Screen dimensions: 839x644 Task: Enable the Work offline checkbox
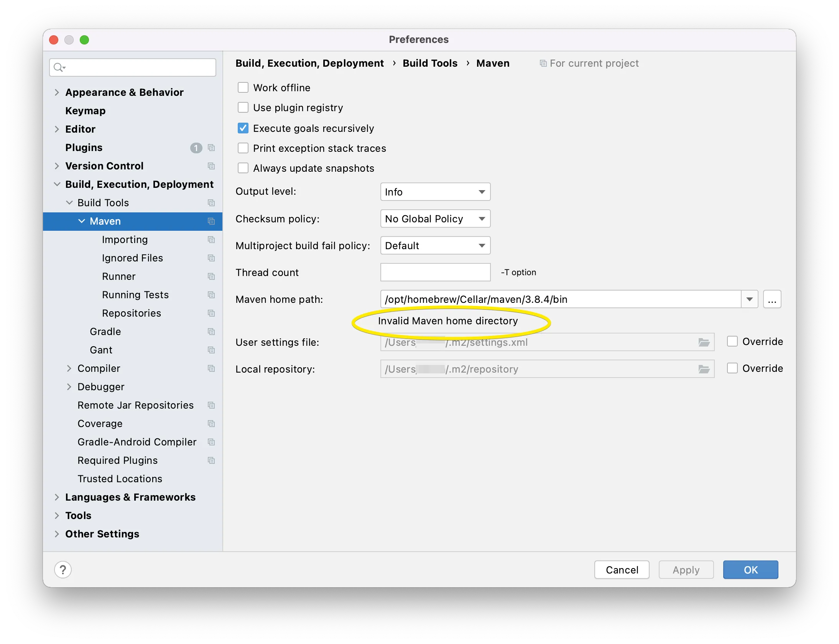point(243,88)
